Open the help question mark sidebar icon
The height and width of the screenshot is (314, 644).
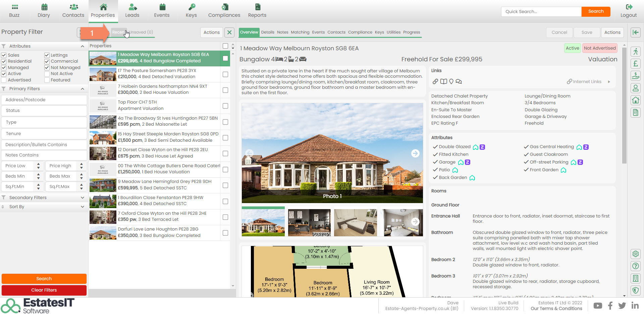tap(635, 266)
